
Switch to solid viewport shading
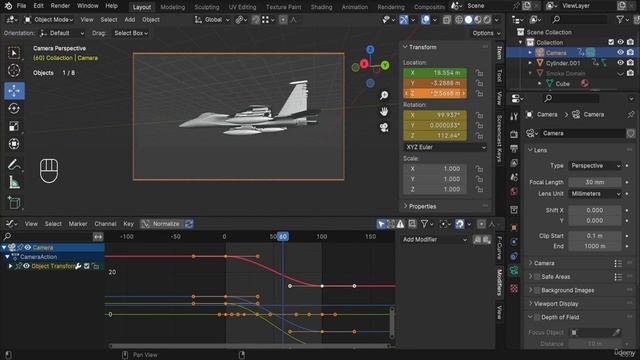[x=469, y=20]
